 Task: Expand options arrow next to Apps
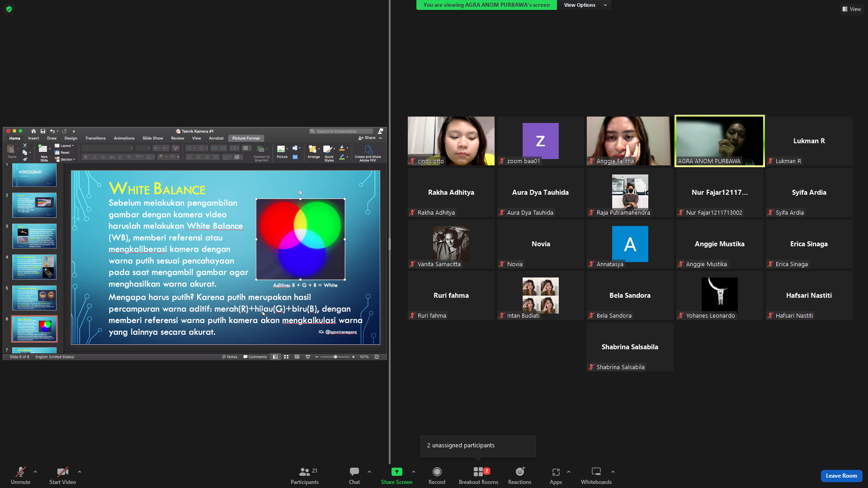tap(569, 472)
